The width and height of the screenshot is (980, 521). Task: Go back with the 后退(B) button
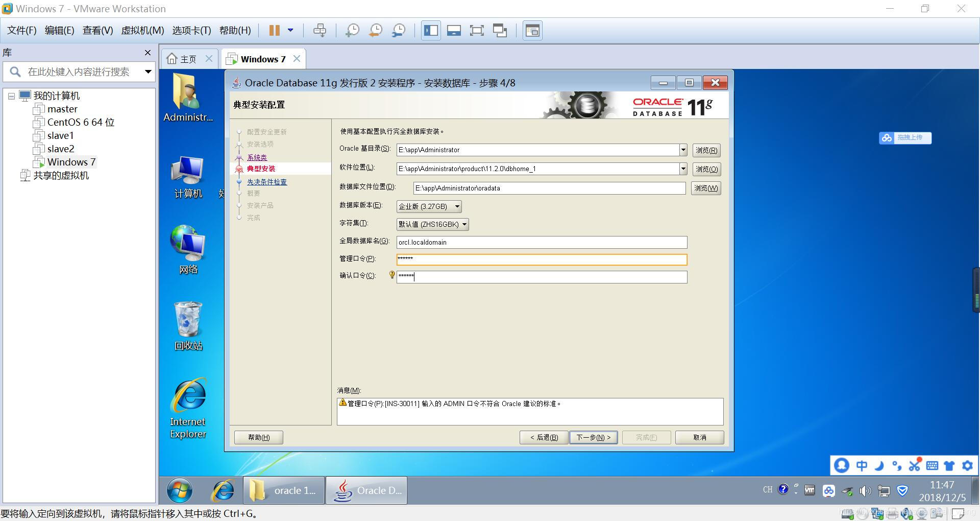[x=544, y=437]
